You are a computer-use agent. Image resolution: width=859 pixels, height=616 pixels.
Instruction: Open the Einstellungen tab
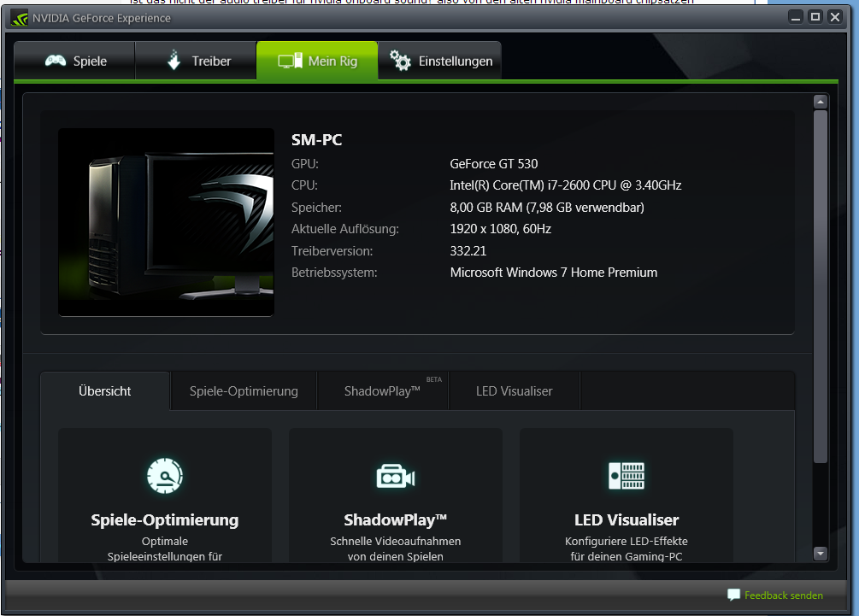[439, 61]
